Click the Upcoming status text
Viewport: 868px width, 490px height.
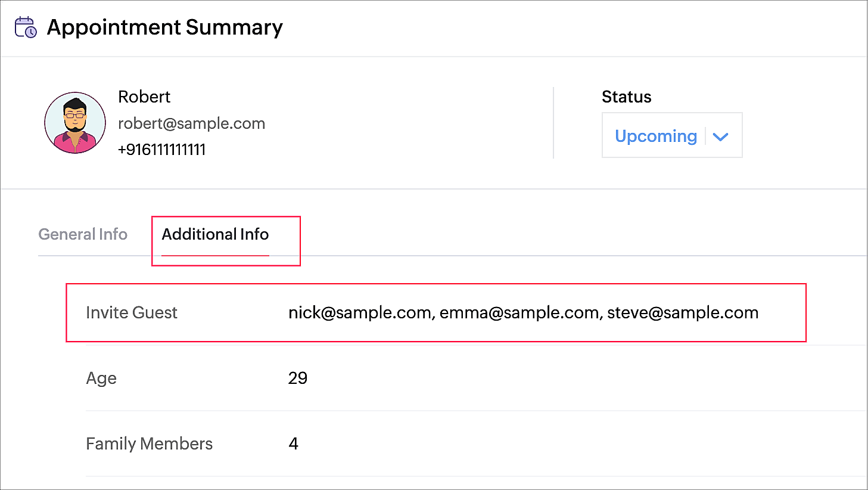click(655, 136)
